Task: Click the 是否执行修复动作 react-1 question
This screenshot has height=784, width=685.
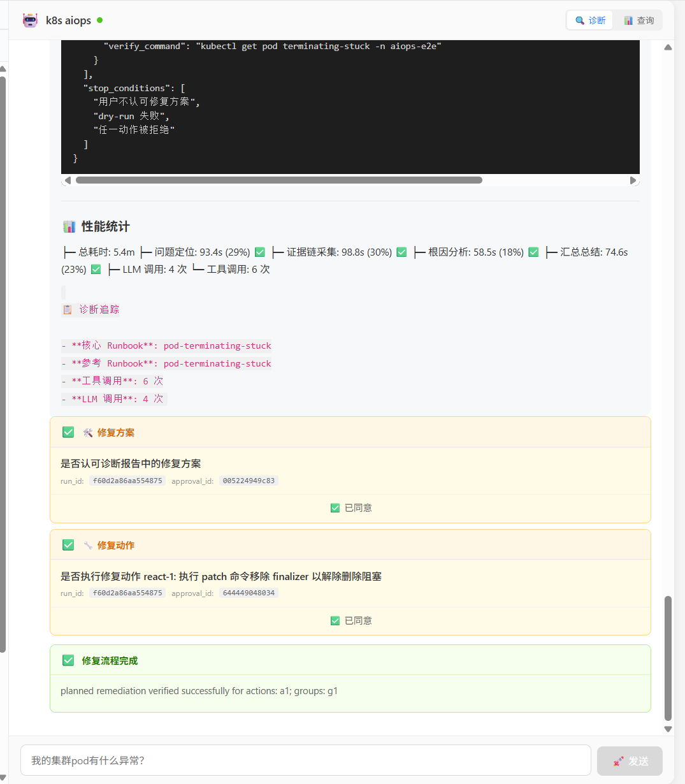Action: click(221, 576)
